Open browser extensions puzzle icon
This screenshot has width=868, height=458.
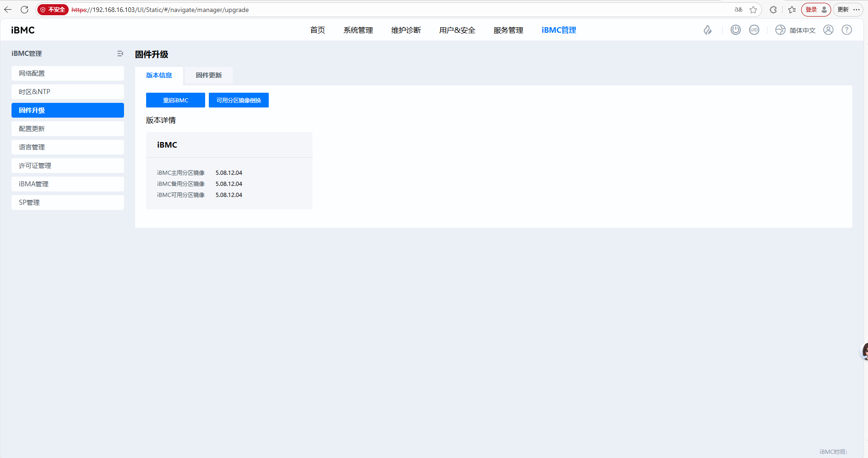coord(773,10)
